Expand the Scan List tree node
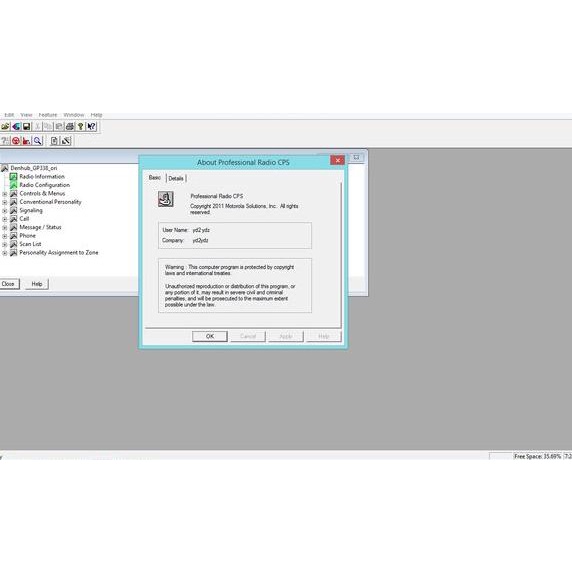The height and width of the screenshot is (572, 572). pyautogui.click(x=5, y=244)
